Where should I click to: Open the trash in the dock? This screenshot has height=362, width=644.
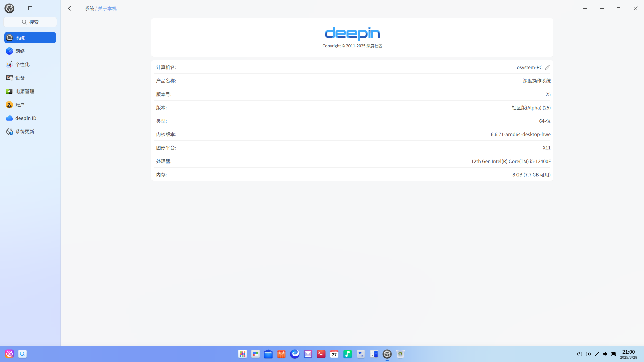click(400, 354)
